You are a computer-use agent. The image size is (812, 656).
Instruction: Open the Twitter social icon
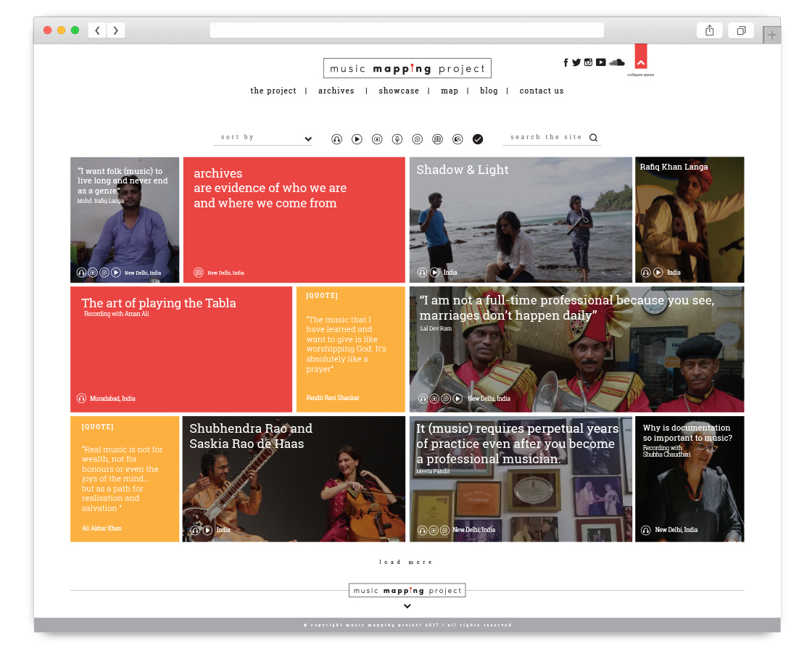point(576,62)
